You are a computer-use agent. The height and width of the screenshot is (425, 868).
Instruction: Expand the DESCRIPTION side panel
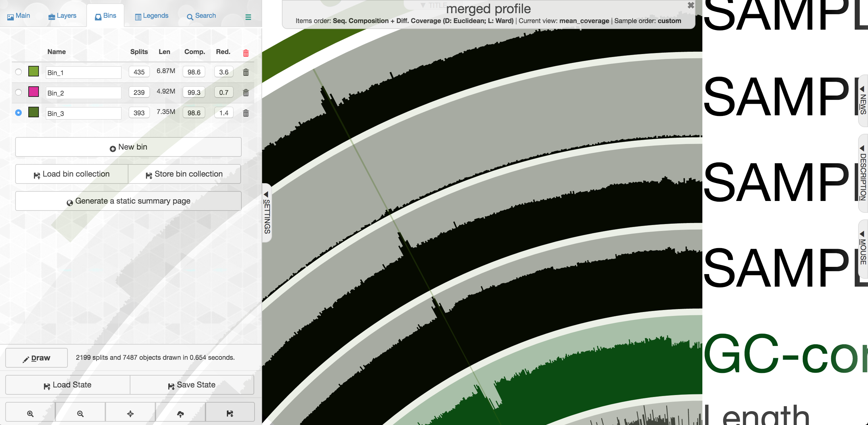(x=863, y=174)
